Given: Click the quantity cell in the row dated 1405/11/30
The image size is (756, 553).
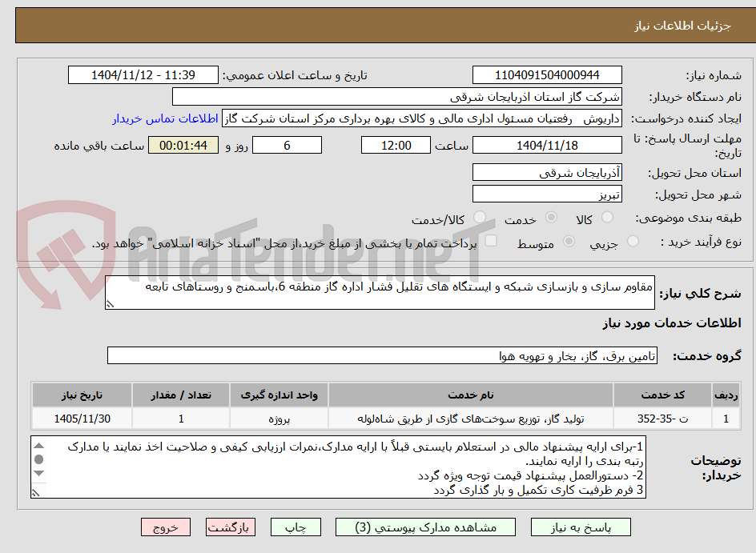Looking at the screenshot, I should coord(181,419).
